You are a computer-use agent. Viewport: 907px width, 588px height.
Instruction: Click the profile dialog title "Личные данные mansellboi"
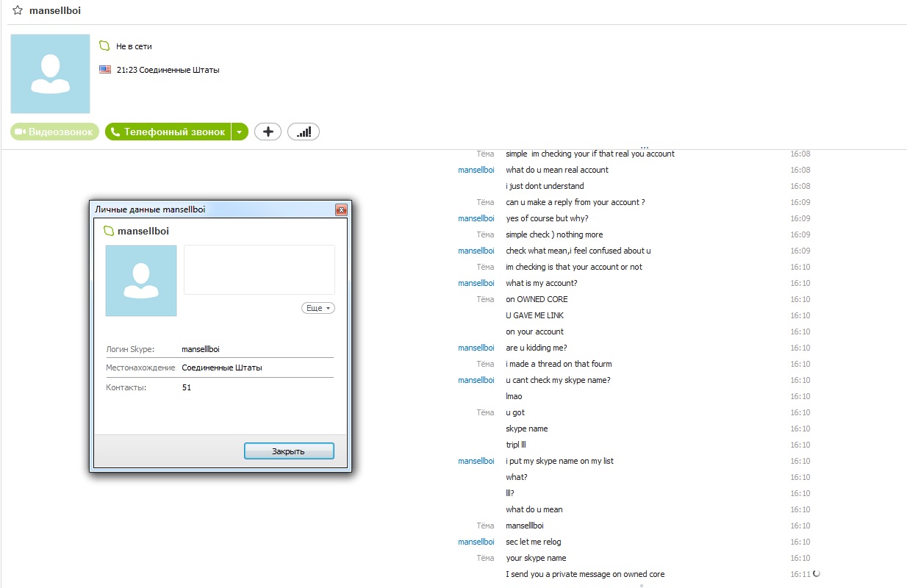150,209
